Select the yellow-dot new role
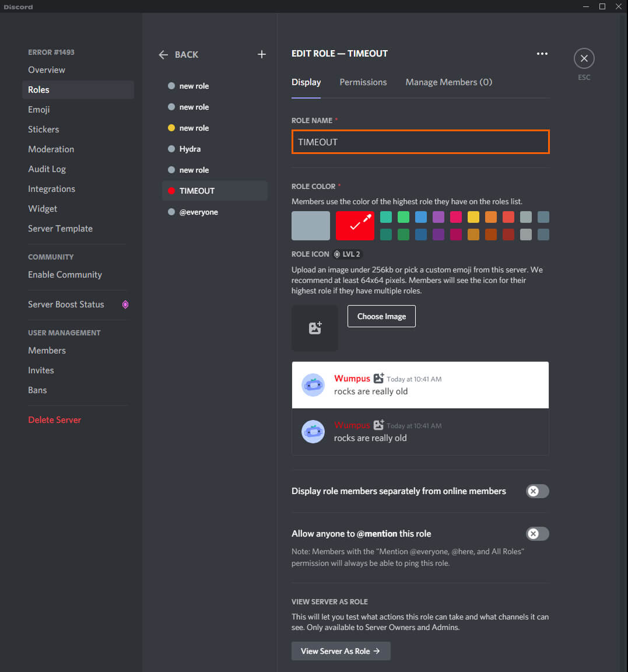 [x=215, y=128]
